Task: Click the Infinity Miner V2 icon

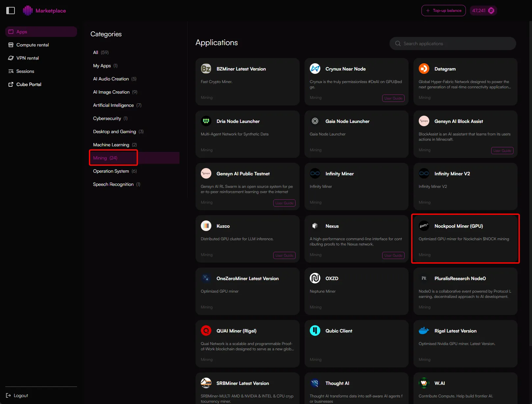Action: 424,173
